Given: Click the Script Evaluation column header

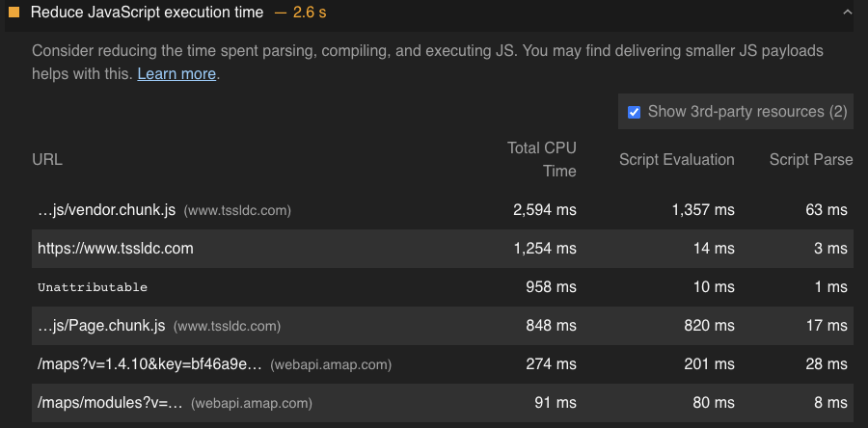Looking at the screenshot, I should pyautogui.click(x=676, y=159).
